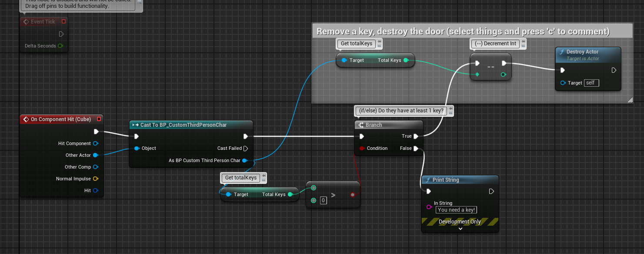
Task: Click the Decrement Int execution input pin
Action: (x=477, y=63)
